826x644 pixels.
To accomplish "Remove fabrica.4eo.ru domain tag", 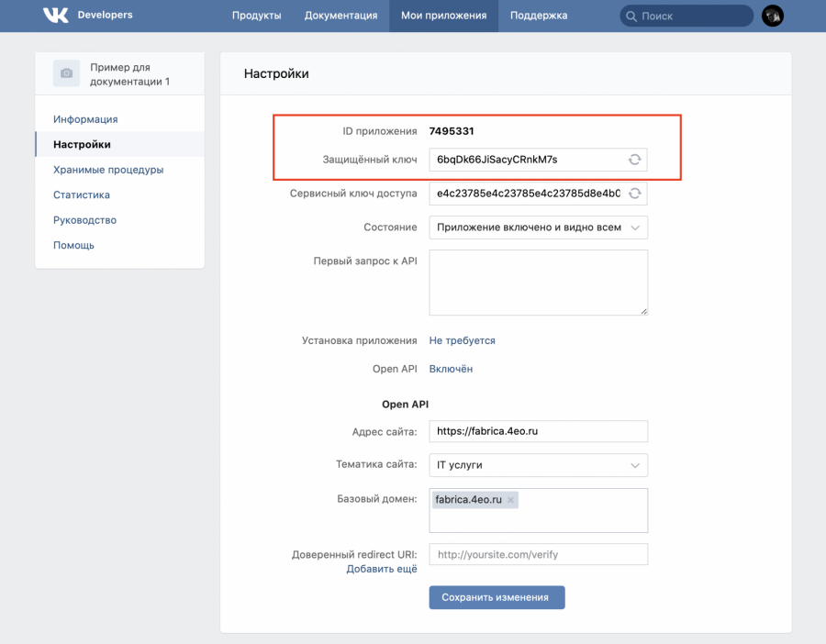I will [x=511, y=500].
